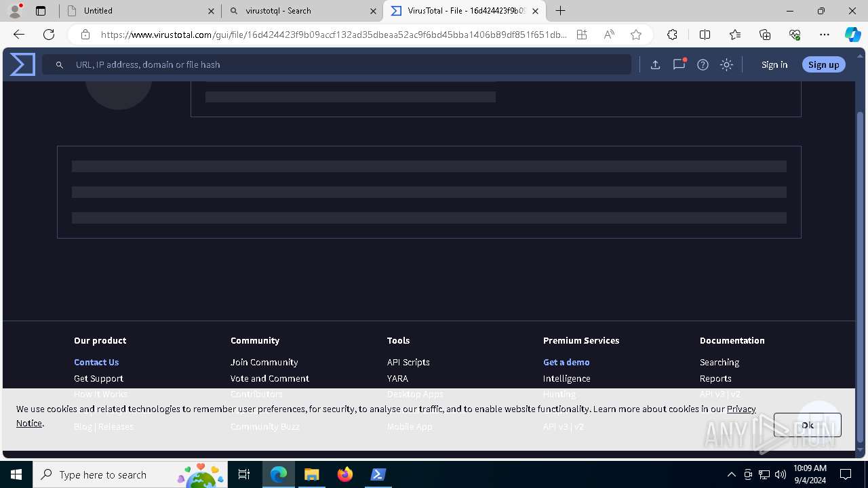This screenshot has height=488, width=868.
Task: Switch to the virustotql - Search tab
Action: click(x=302, y=11)
